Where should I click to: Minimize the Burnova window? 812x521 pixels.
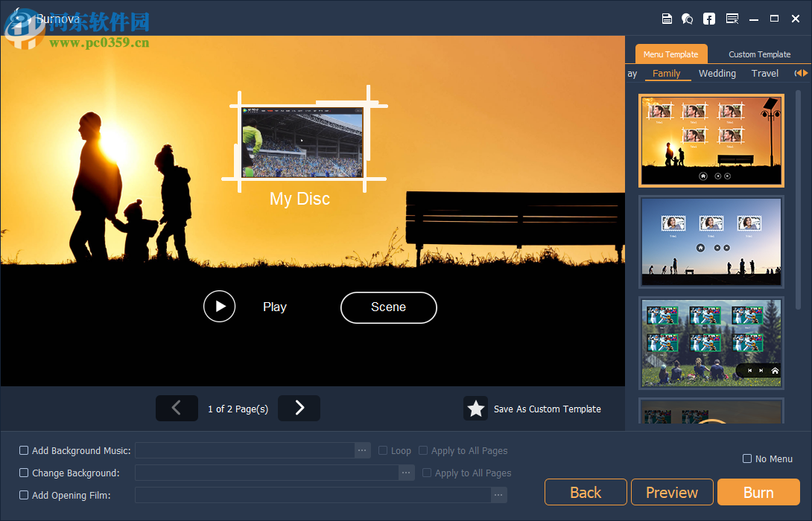[754, 19]
